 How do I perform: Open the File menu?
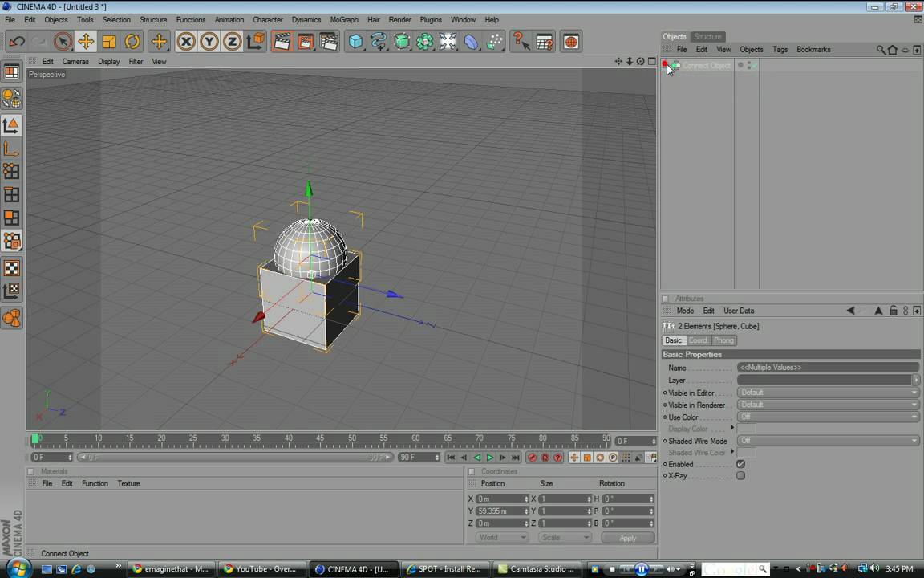(10, 19)
